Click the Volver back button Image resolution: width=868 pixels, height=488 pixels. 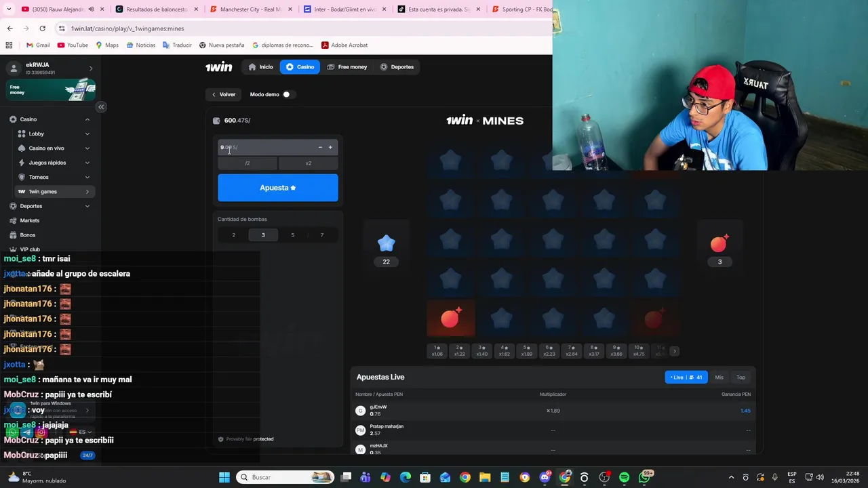[223, 95]
